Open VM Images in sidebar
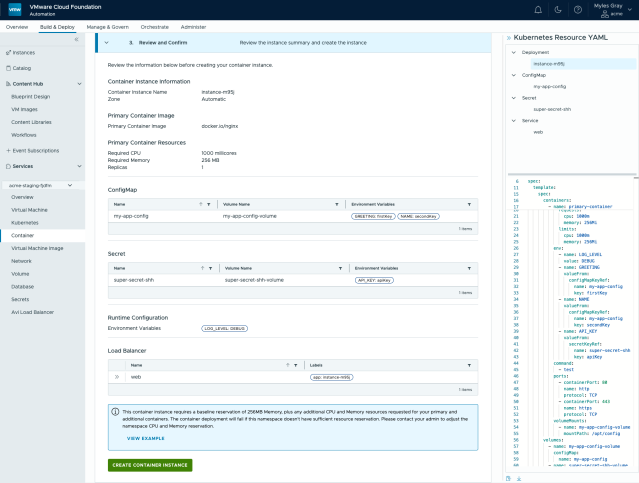Screen dimensions: 639x483 point(24,109)
